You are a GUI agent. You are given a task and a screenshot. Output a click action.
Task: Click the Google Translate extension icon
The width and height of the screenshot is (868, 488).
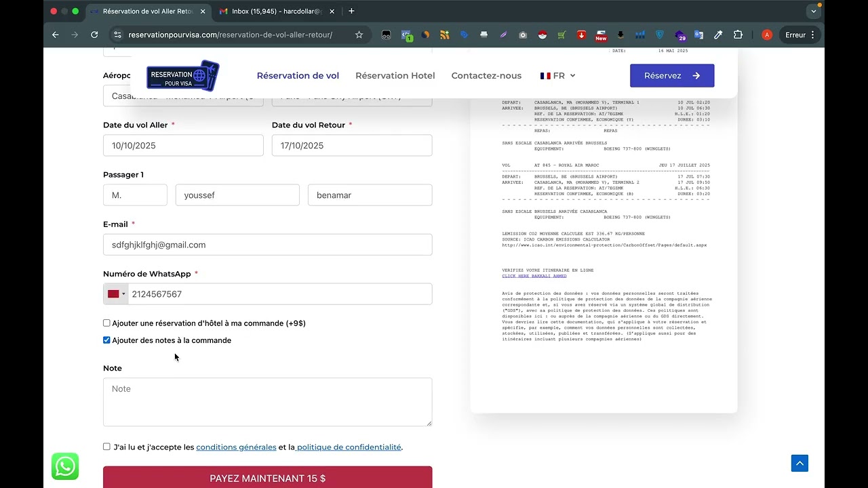[698, 35]
